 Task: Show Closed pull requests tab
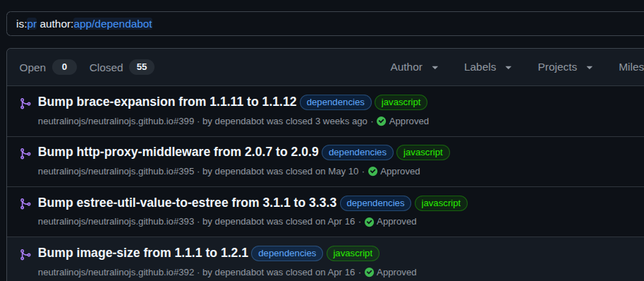[x=121, y=67]
